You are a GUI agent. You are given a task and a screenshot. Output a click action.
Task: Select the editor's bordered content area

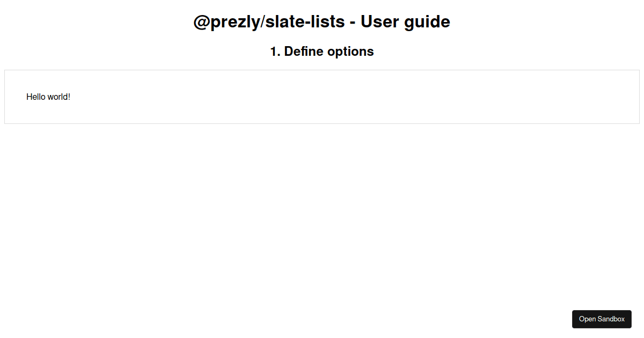(321, 97)
